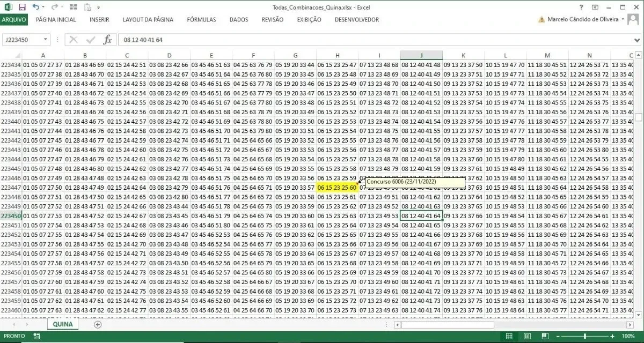Click the paste-style quick access toolbar icon

pos(87,7)
